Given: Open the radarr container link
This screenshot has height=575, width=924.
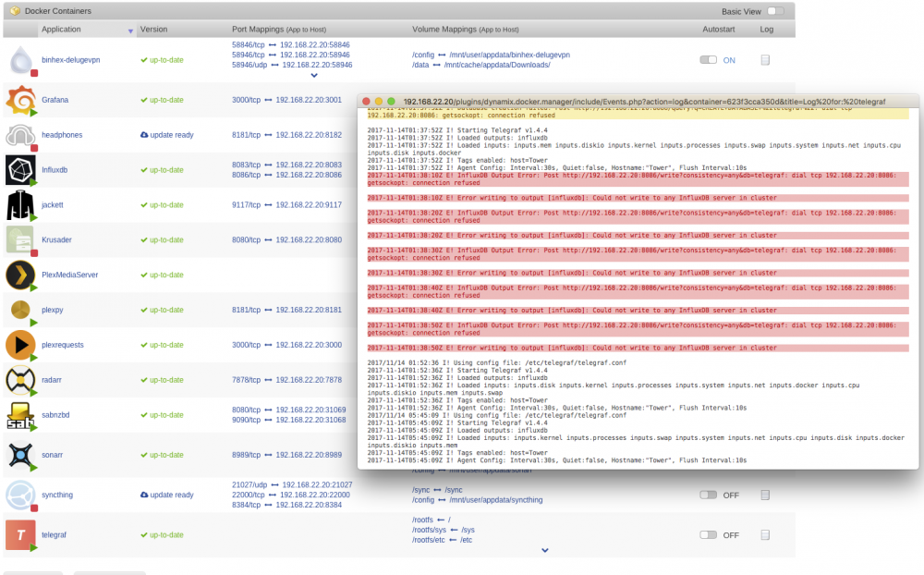Looking at the screenshot, I should tap(51, 380).
